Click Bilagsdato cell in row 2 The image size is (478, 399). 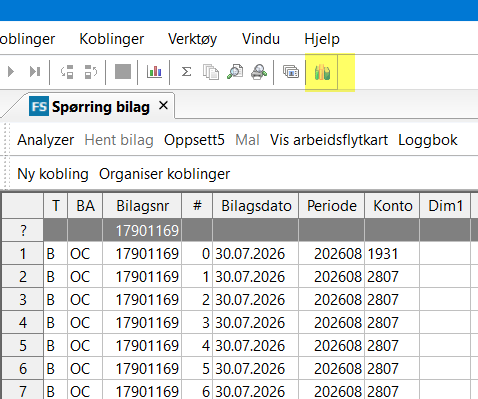(x=256, y=277)
